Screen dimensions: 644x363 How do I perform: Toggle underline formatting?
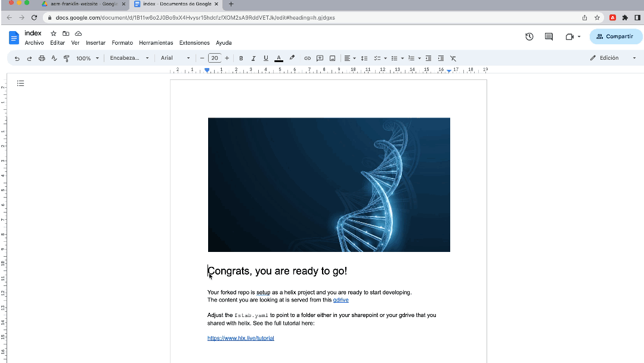[266, 59]
